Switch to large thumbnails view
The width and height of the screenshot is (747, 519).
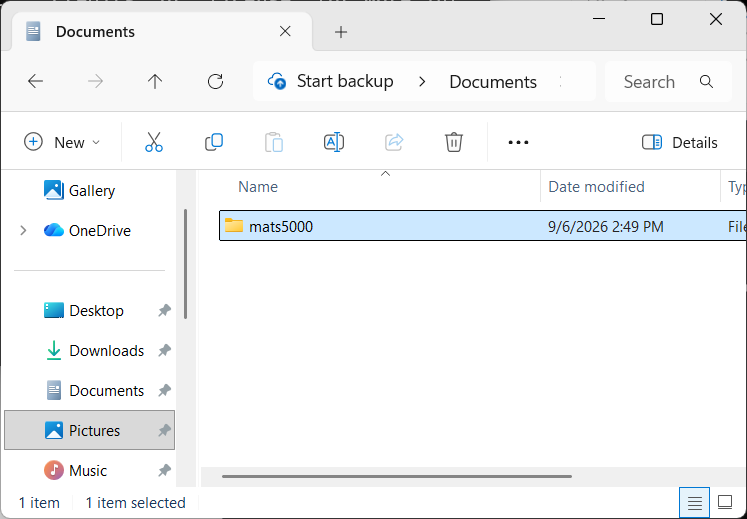(725, 502)
